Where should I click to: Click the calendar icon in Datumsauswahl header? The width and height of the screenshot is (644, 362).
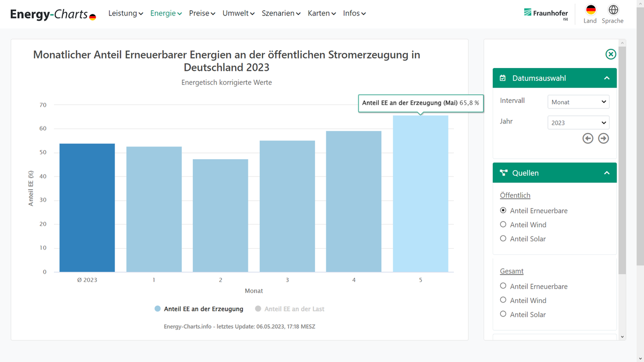pos(503,78)
